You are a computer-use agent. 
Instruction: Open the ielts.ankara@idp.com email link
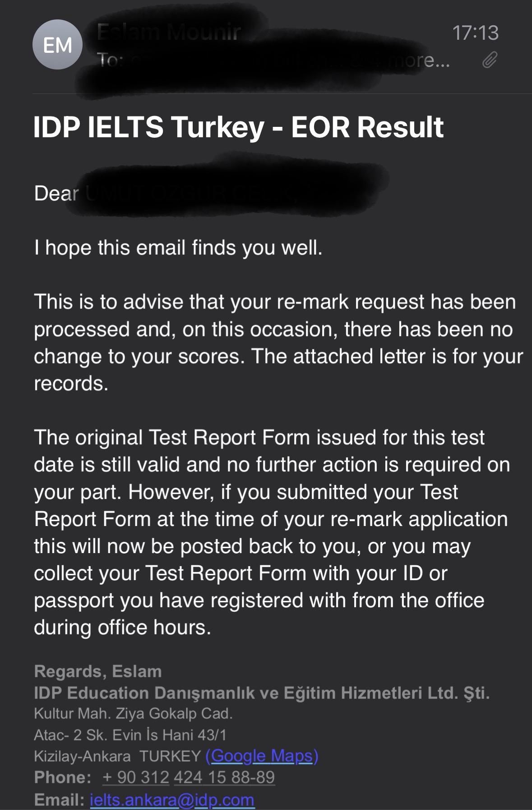point(172,800)
